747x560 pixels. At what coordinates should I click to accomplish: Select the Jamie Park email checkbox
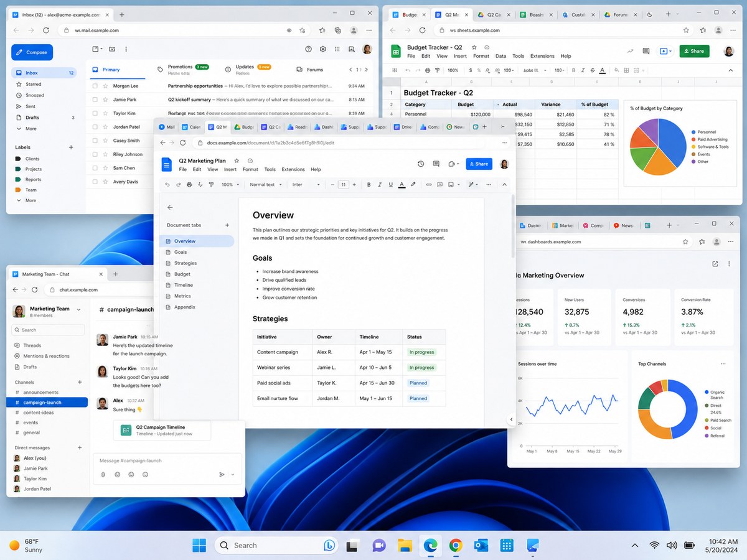pyautogui.click(x=95, y=100)
